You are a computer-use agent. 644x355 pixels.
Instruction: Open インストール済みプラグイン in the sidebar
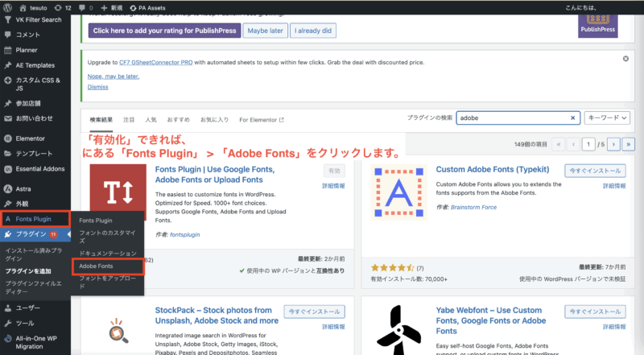click(34, 254)
